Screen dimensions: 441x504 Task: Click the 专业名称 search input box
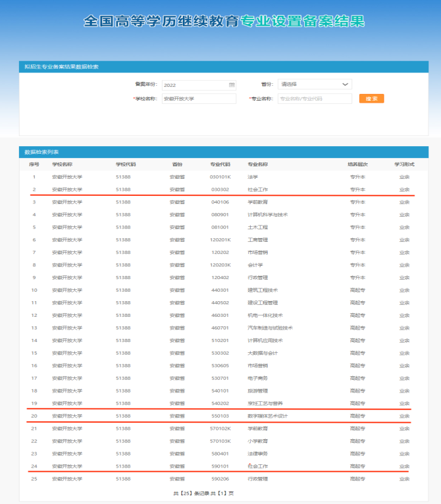click(314, 98)
